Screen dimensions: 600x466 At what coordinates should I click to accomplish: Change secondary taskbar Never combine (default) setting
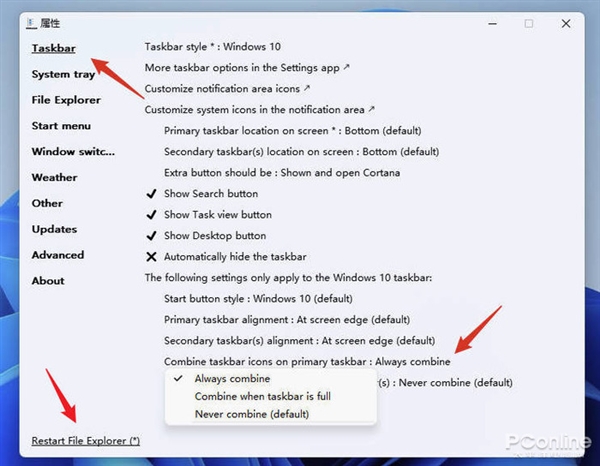pyautogui.click(x=446, y=383)
